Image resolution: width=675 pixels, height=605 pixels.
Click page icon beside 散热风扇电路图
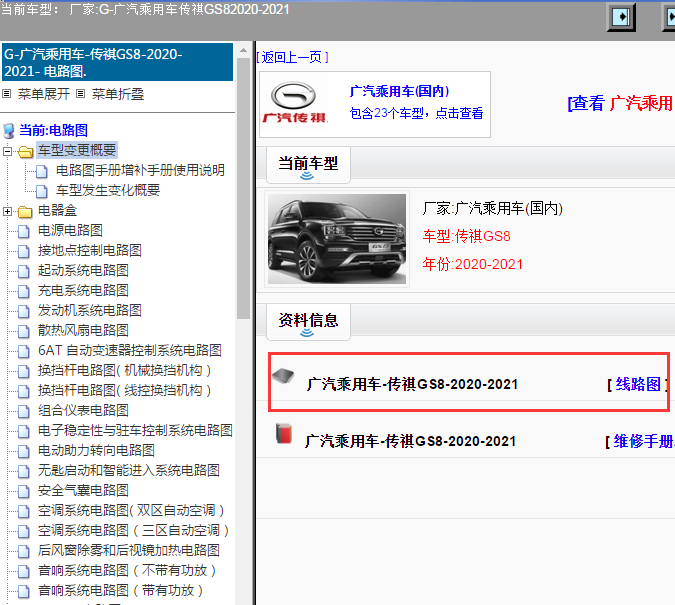(x=24, y=332)
